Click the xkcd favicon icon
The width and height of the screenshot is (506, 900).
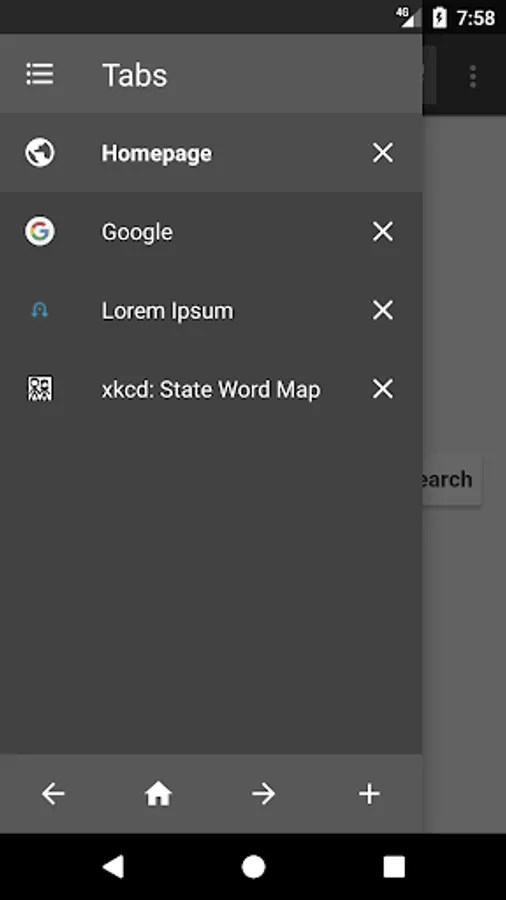40,389
